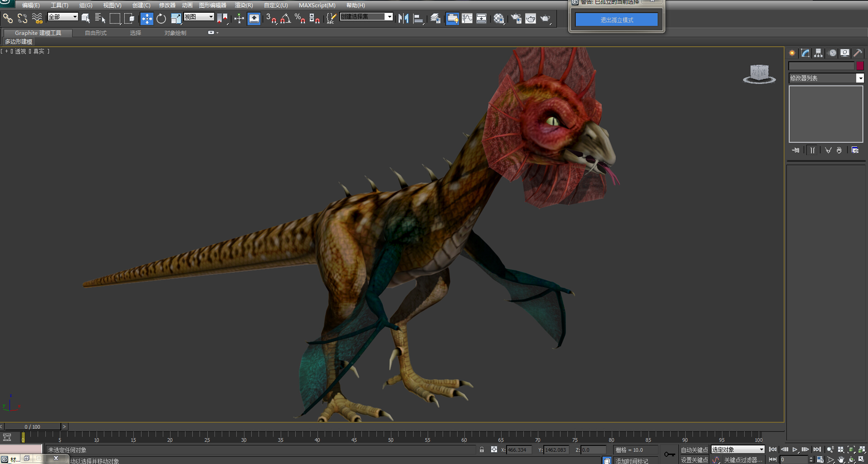Screen dimensions: 868x464
Task: Open the 编辑(E) menu
Action: click(x=31, y=5)
